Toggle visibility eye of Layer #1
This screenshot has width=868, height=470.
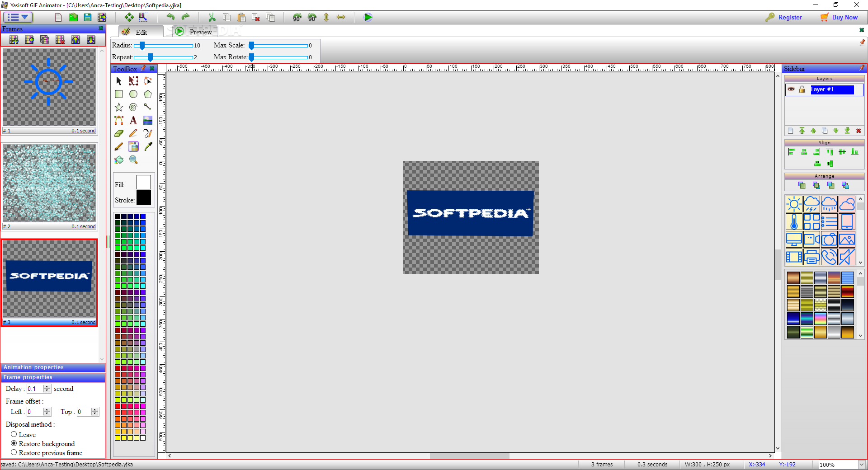pyautogui.click(x=791, y=89)
